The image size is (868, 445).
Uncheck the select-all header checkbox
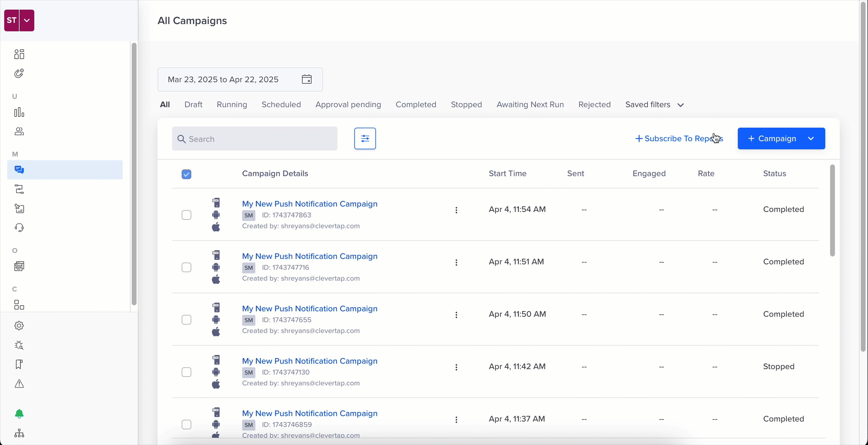(x=186, y=174)
